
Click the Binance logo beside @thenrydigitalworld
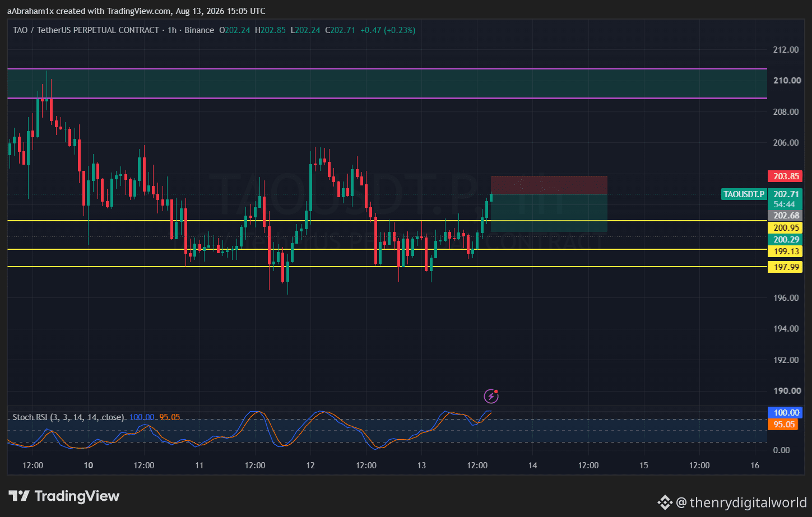(x=665, y=502)
